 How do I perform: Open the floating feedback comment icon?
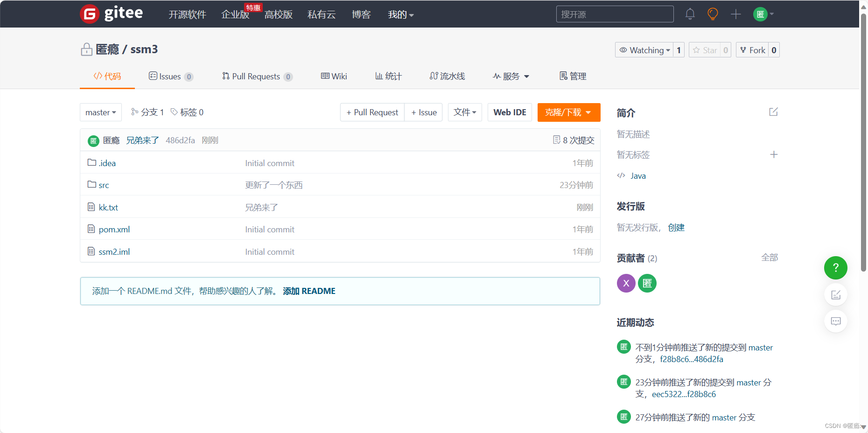835,321
